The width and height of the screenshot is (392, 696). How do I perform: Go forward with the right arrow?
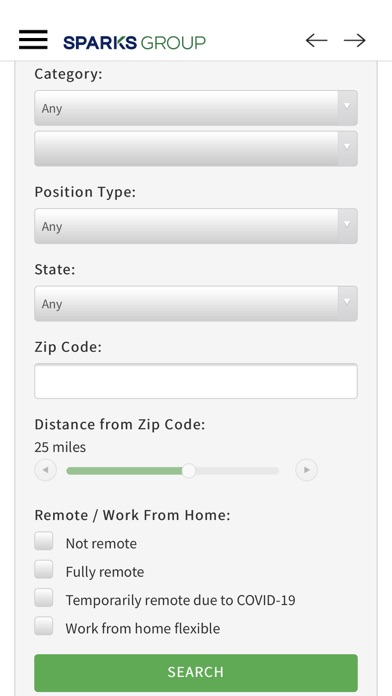coord(355,40)
